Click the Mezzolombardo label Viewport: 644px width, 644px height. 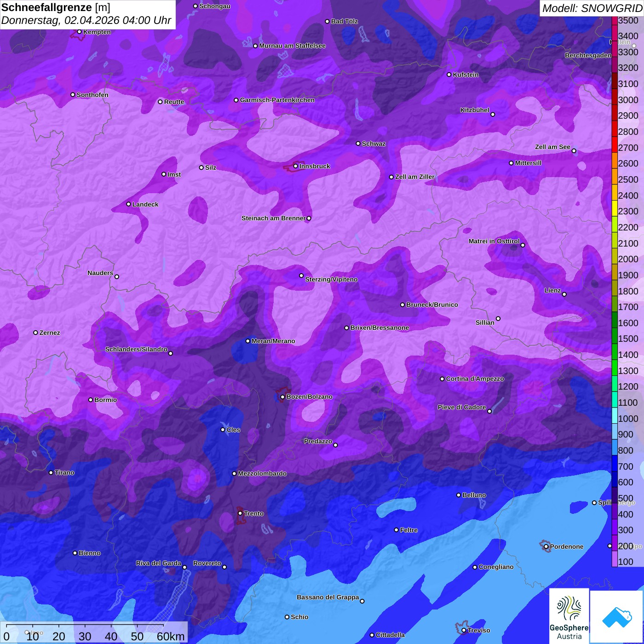pyautogui.click(x=262, y=473)
